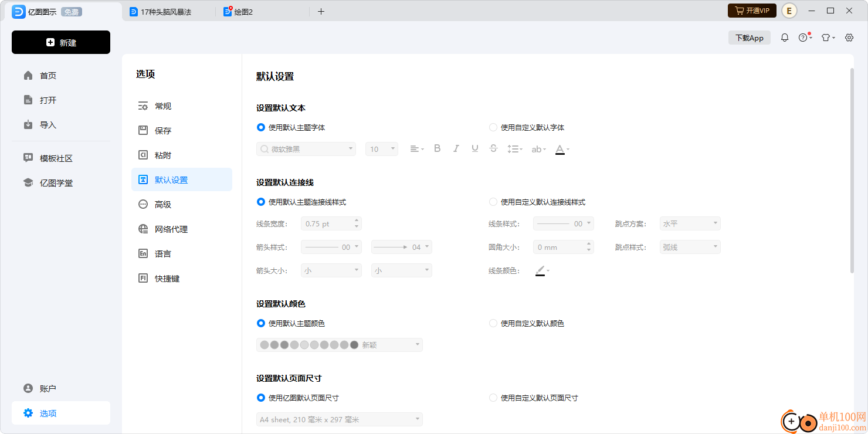Open the start arrow style 00 dropdown
This screenshot has height=434, width=868.
tap(331, 247)
